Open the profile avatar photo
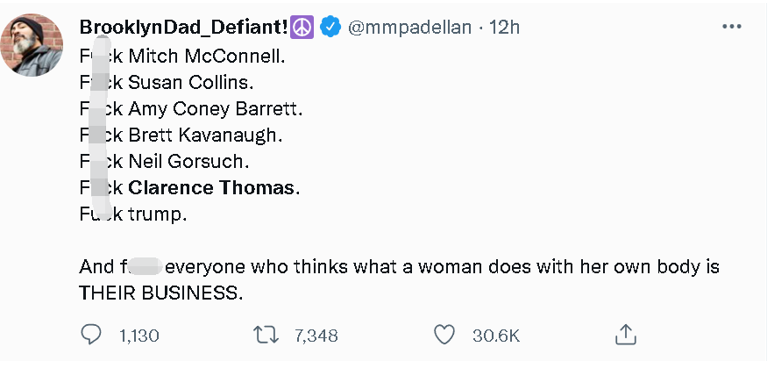This screenshot has height=371, width=782. point(31,45)
